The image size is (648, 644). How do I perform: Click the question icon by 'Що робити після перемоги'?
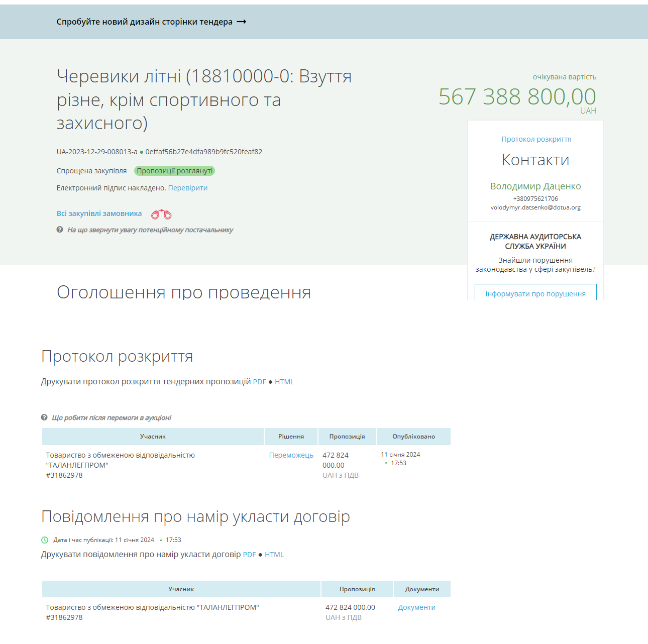click(44, 417)
